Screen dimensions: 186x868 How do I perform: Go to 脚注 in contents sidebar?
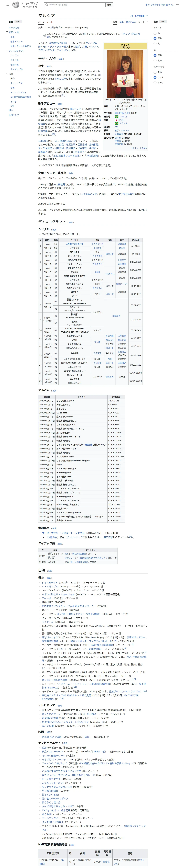(11, 110)
